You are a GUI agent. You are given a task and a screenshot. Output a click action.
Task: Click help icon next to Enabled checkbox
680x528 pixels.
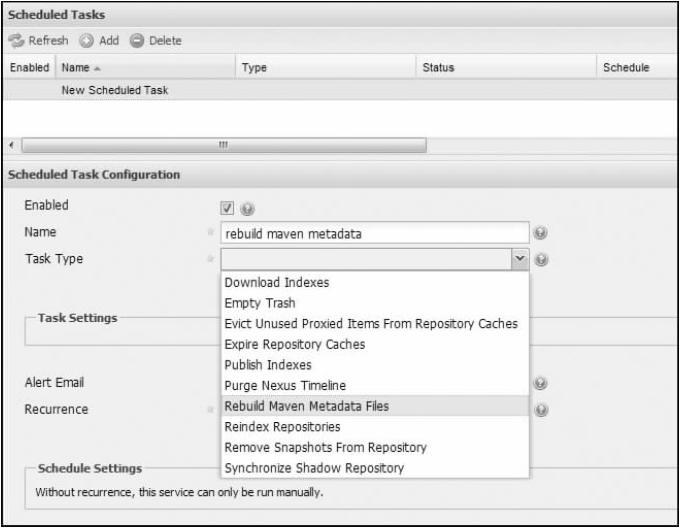(246, 208)
